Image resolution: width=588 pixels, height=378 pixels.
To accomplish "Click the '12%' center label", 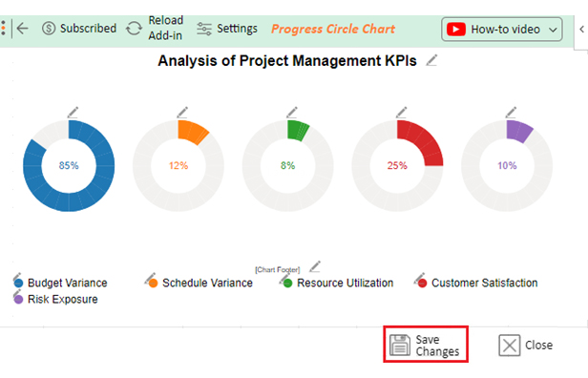I will pyautogui.click(x=178, y=165).
